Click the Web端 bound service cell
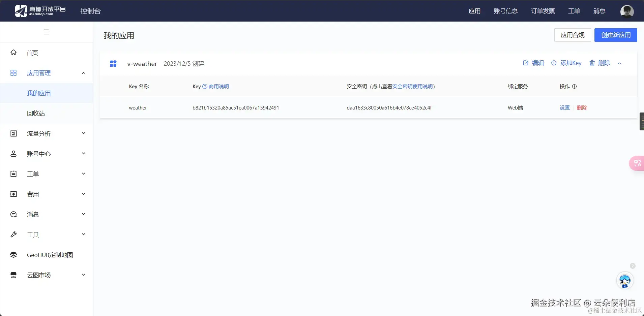 [x=515, y=108]
